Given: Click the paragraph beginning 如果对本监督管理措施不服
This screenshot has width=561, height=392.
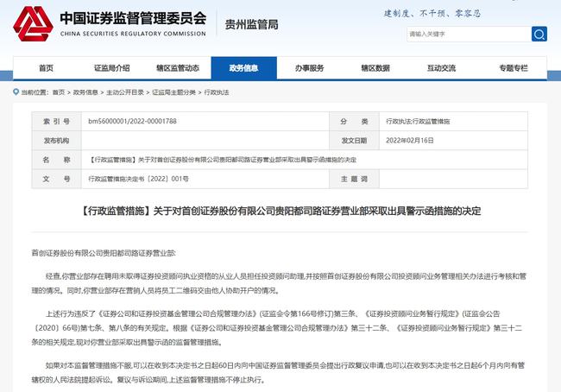Looking at the screenshot, I should pyautogui.click(x=279, y=372).
